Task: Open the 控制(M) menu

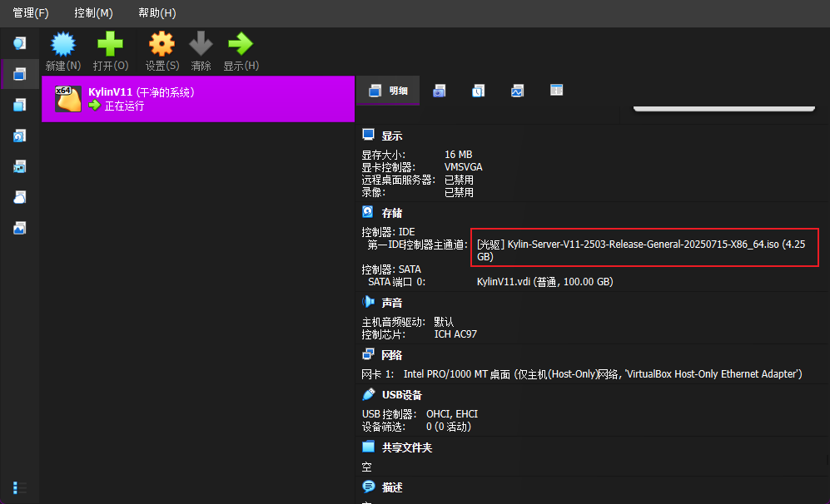Action: click(x=93, y=12)
